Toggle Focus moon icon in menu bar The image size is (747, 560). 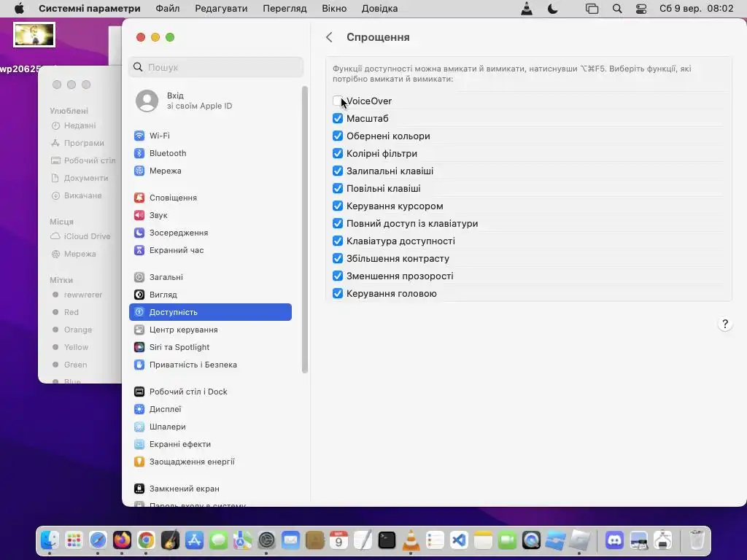tap(553, 9)
